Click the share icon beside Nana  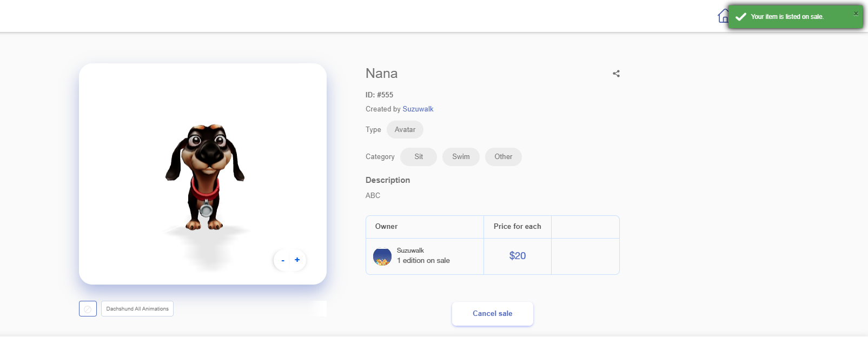(616, 74)
